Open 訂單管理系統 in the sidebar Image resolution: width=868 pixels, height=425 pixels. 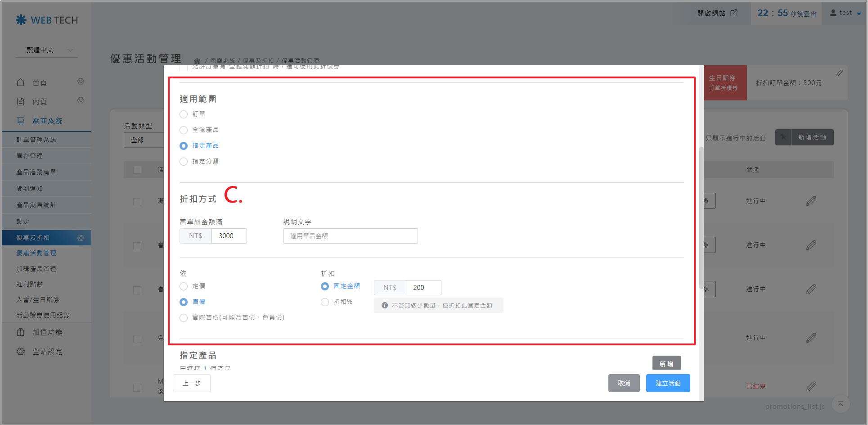click(36, 140)
